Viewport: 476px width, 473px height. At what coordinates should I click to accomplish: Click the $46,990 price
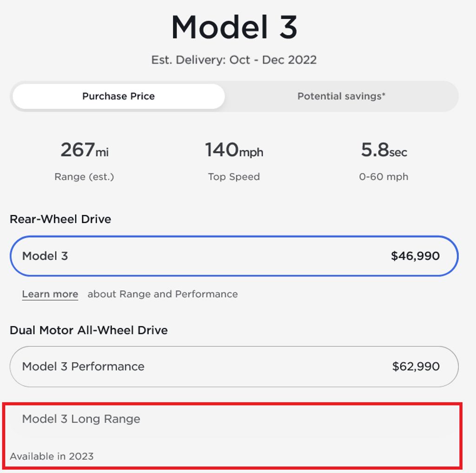click(415, 256)
